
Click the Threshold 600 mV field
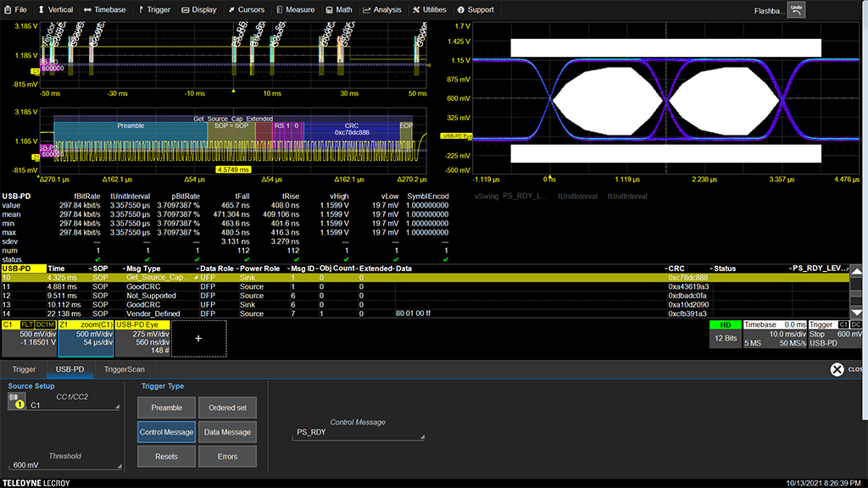(x=65, y=465)
